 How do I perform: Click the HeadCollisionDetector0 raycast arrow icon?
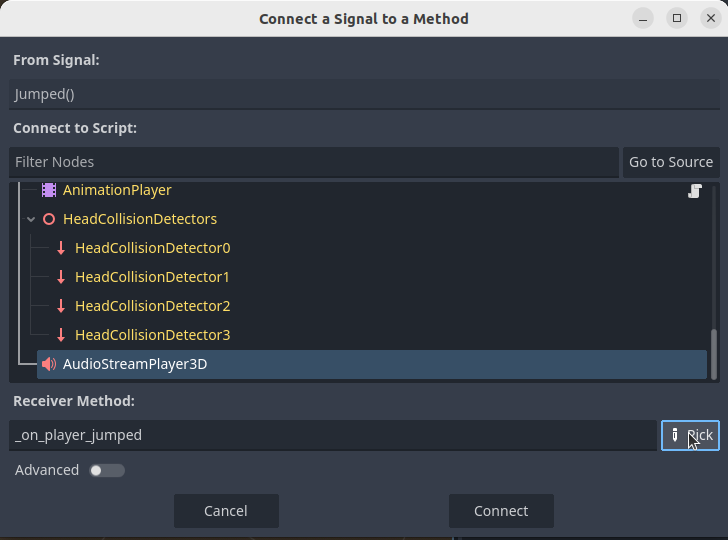(61, 248)
